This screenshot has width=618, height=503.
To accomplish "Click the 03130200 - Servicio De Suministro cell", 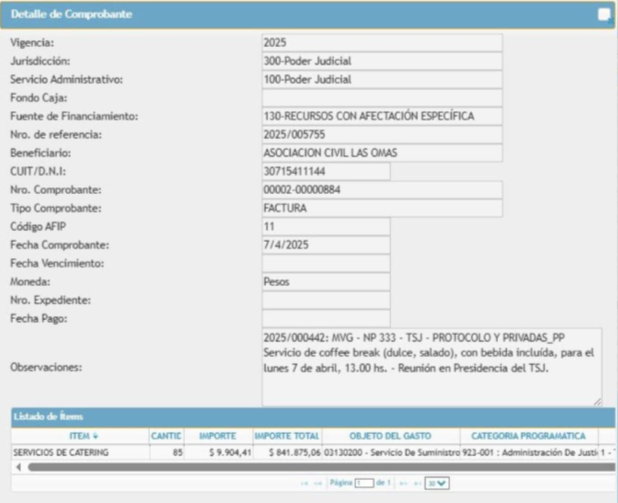I will coord(391,452).
